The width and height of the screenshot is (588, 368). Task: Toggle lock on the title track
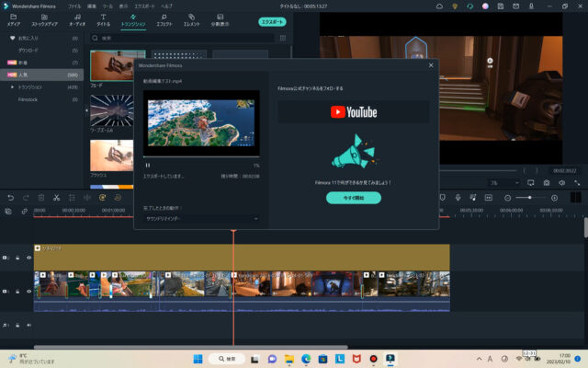pyautogui.click(x=17, y=258)
